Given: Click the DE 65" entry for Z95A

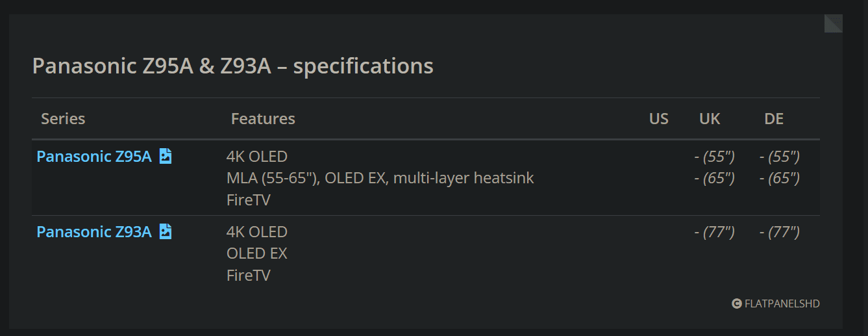Looking at the screenshot, I should point(779,178).
